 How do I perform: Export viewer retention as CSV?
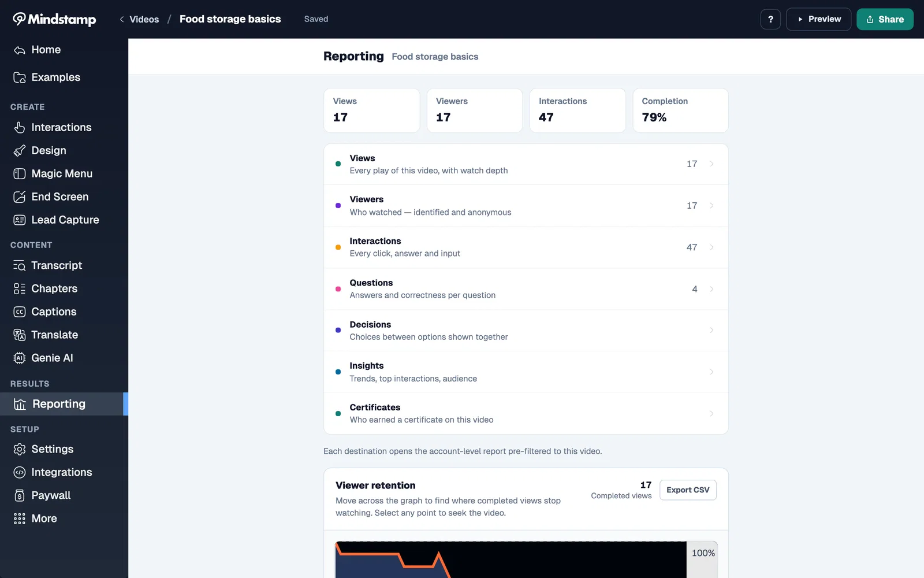[688, 490]
